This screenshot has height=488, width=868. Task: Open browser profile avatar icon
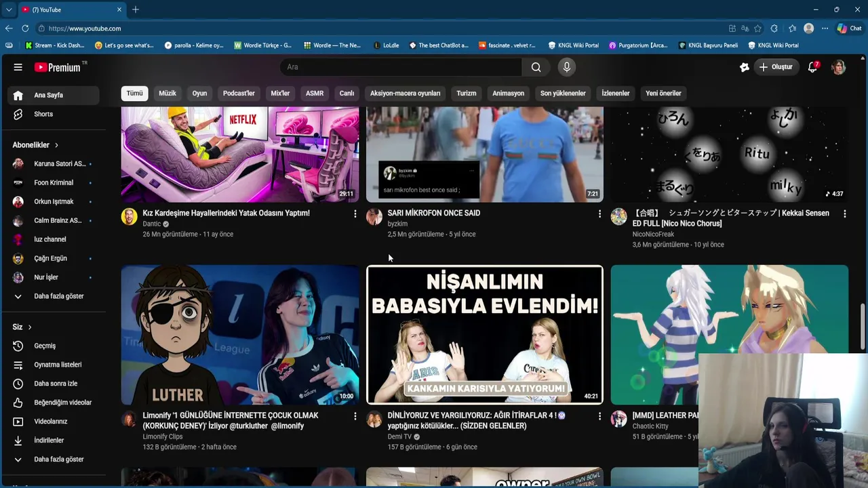click(808, 28)
